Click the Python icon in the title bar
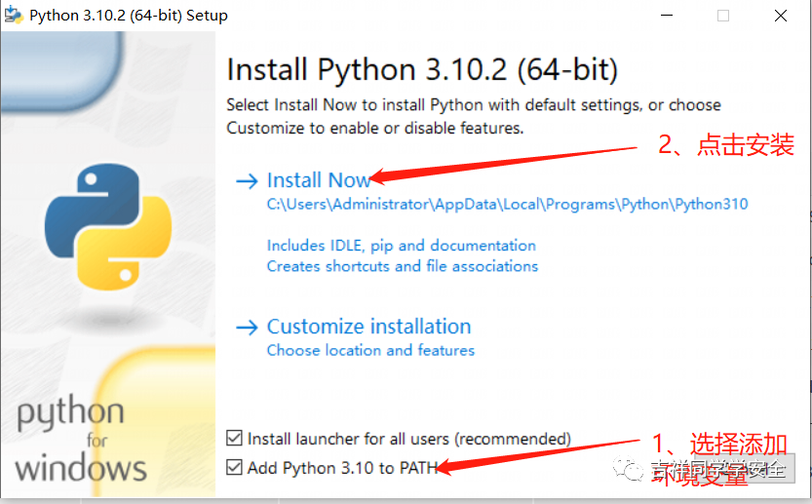Viewport: 812px width, 504px height. tap(15, 16)
